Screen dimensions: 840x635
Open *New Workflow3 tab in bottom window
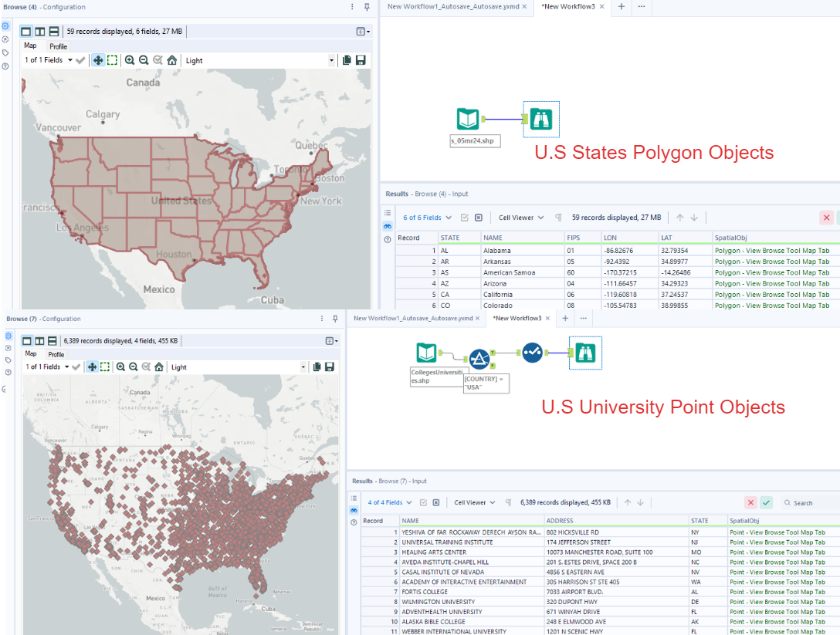click(517, 319)
